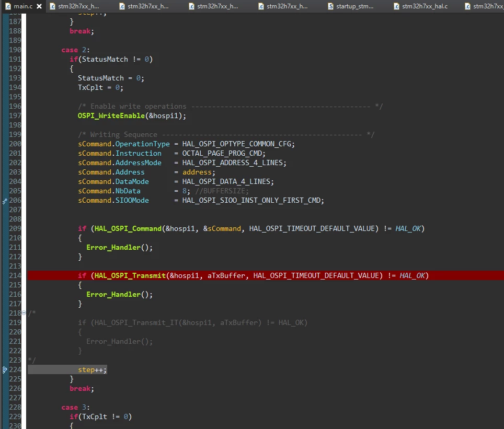
Task: Click the C file icon on the main.c tab
Action: click(x=8, y=6)
